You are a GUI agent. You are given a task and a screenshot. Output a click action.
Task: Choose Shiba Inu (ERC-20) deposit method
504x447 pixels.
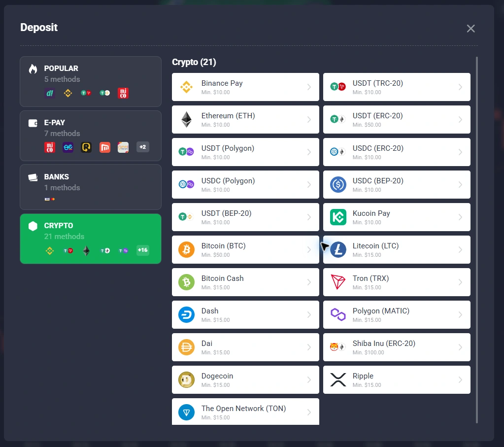pos(397,347)
